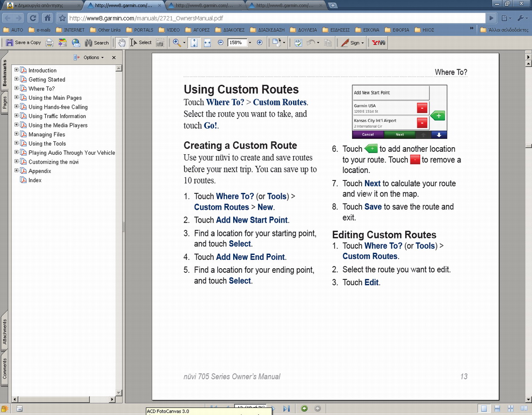The height and width of the screenshot is (415, 532).
Task: Open the Using Traffic Information bookmark
Action: tap(57, 116)
